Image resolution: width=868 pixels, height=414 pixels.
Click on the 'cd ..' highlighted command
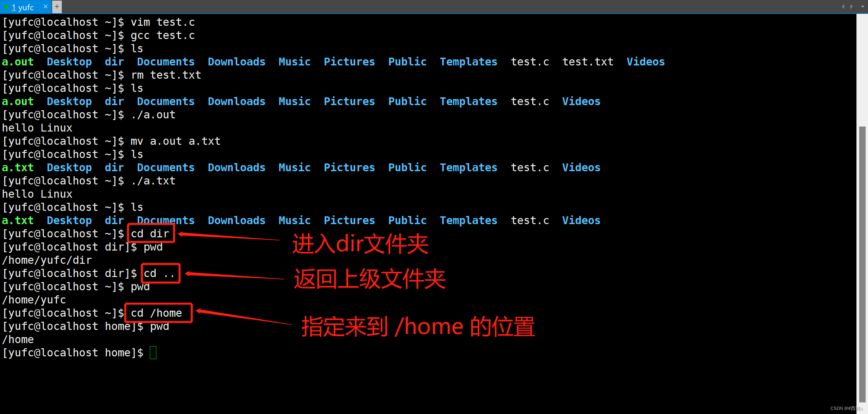[x=155, y=273]
